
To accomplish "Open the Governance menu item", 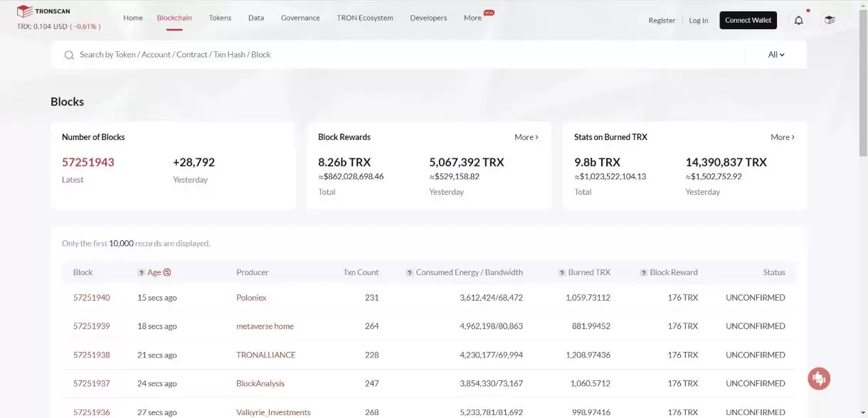I will 300,18.
